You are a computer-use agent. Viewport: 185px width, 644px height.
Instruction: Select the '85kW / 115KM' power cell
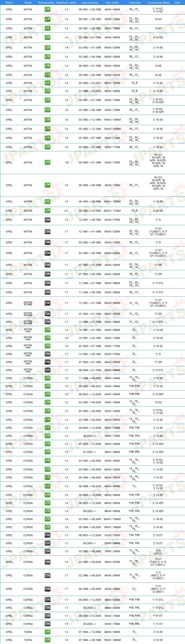click(112, 211)
